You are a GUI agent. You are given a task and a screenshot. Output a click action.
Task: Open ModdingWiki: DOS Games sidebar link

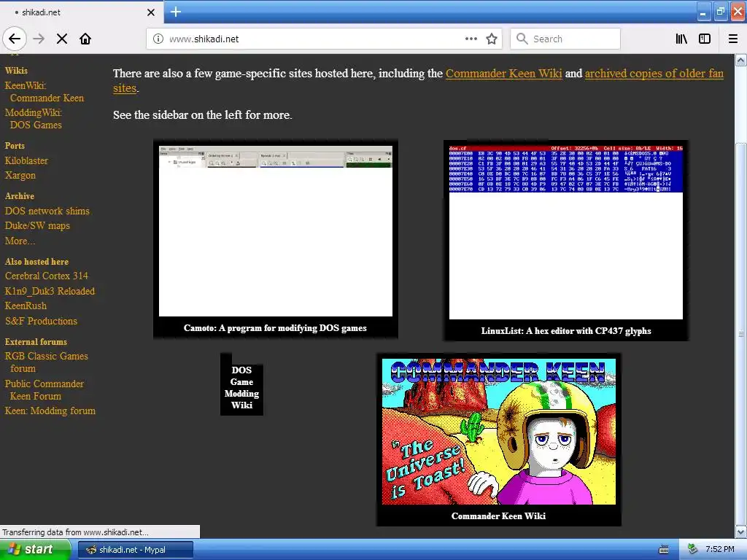[x=34, y=119]
